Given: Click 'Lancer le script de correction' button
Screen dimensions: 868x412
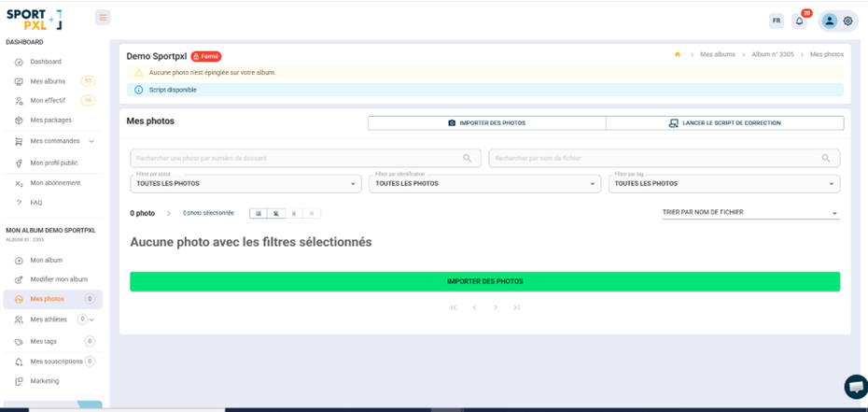Looking at the screenshot, I should [725, 123].
